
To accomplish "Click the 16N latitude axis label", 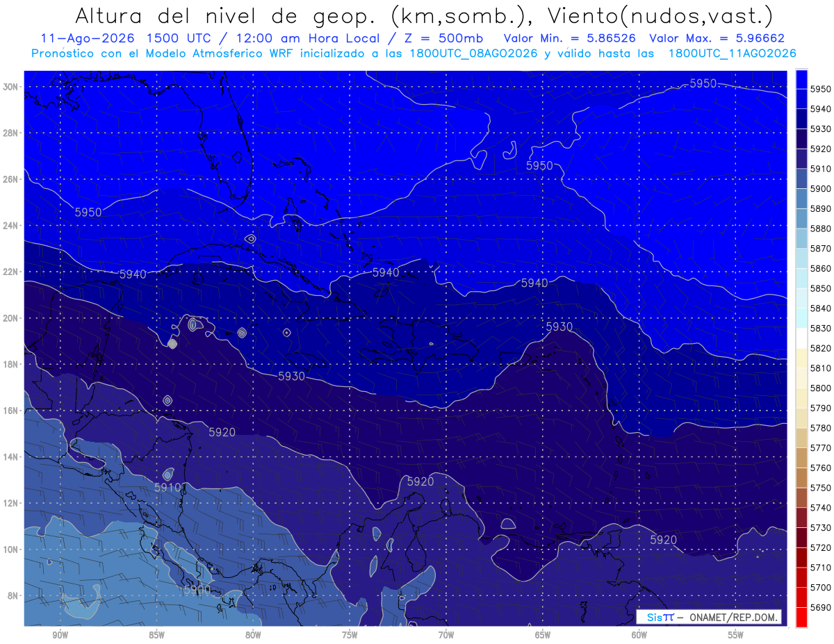I will [x=11, y=411].
